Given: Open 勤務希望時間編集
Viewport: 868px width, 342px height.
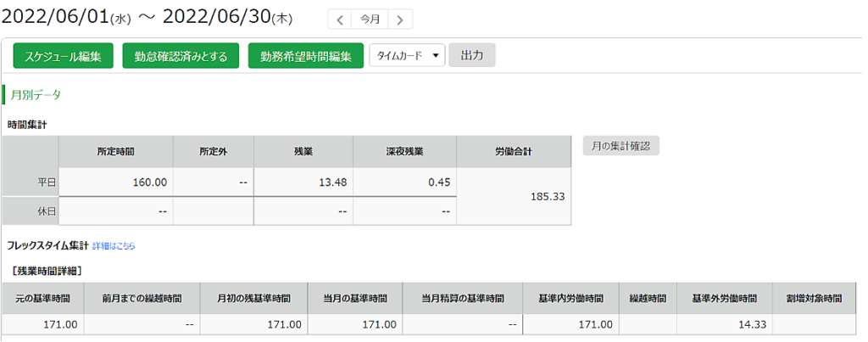Looking at the screenshot, I should tap(305, 56).
